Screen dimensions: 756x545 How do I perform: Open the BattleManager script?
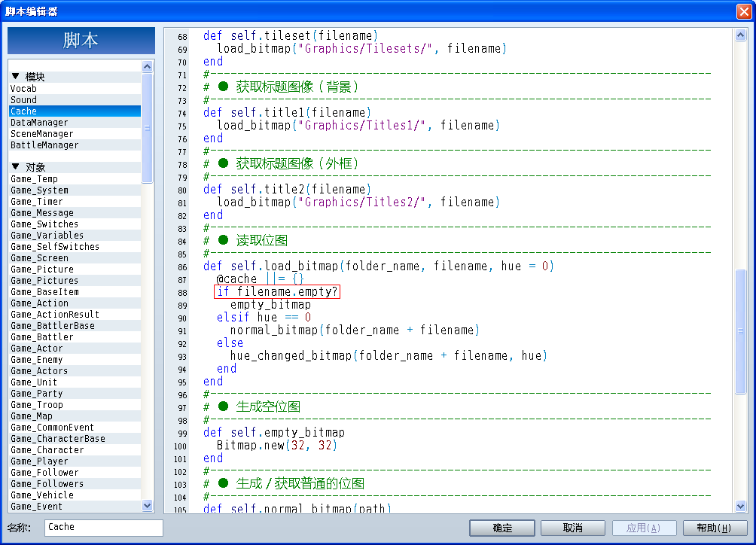coord(75,145)
